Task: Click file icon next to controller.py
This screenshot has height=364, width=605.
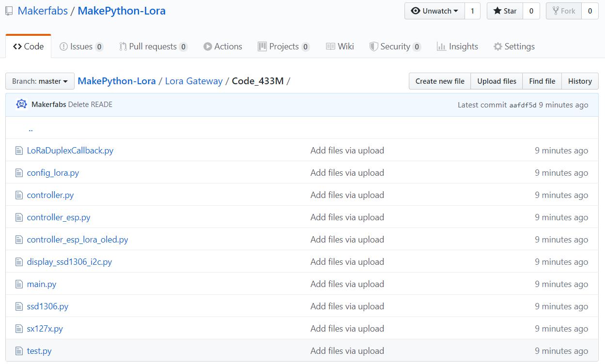Action: 19,195
